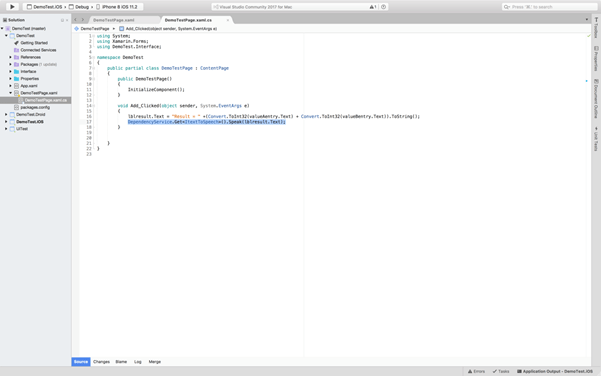Choose the iPhone 8 iOS 11.2 target device

click(117, 7)
